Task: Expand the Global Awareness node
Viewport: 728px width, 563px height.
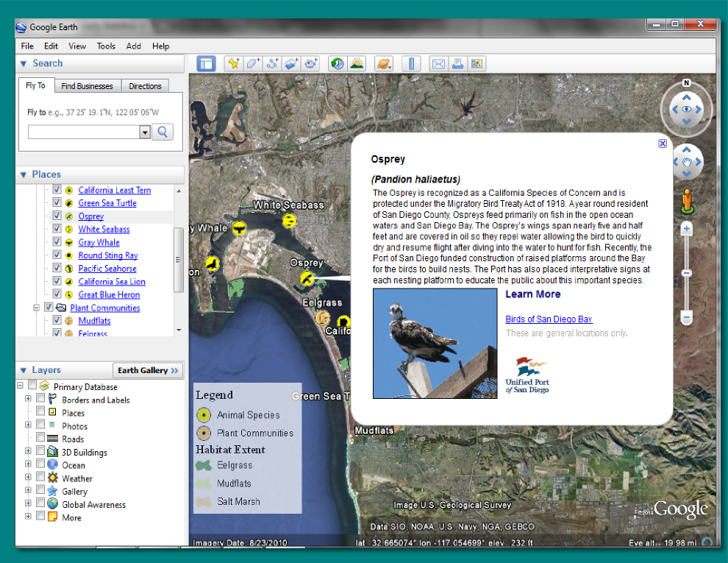Action: 28,503
